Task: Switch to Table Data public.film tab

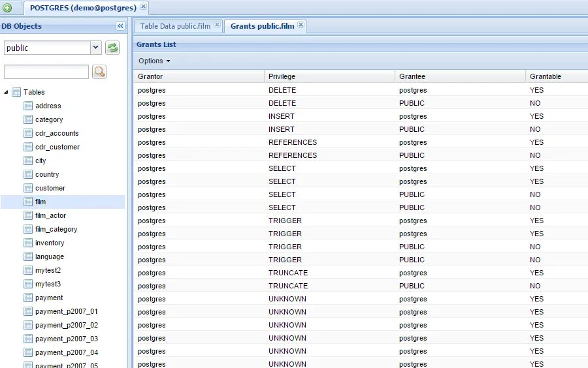Action: (175, 26)
